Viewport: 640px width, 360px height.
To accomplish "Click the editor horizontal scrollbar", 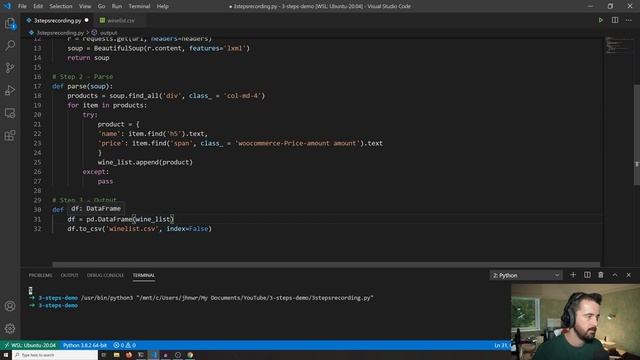I will [326, 264].
